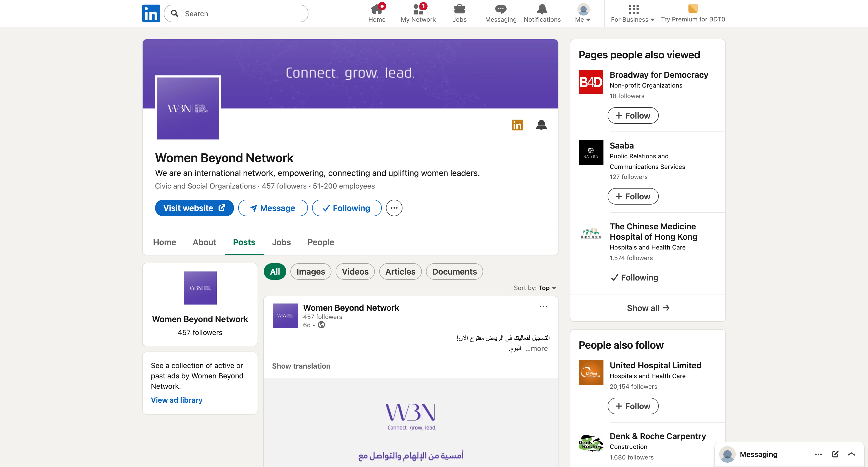Image resolution: width=868 pixels, height=467 pixels.
Task: Switch to the company Jobs tab
Action: (281, 242)
